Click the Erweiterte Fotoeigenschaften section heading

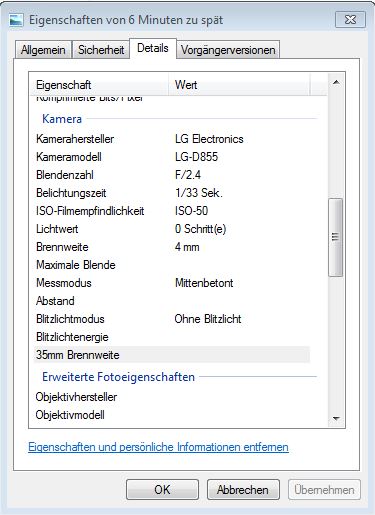click(x=118, y=377)
